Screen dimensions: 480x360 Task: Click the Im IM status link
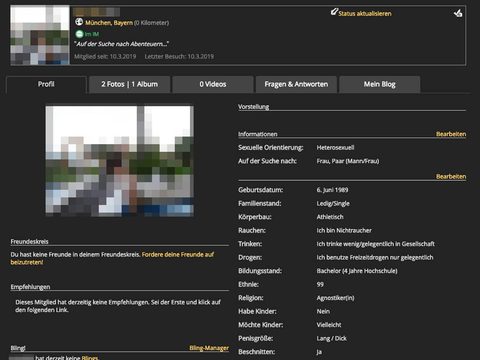[92, 34]
